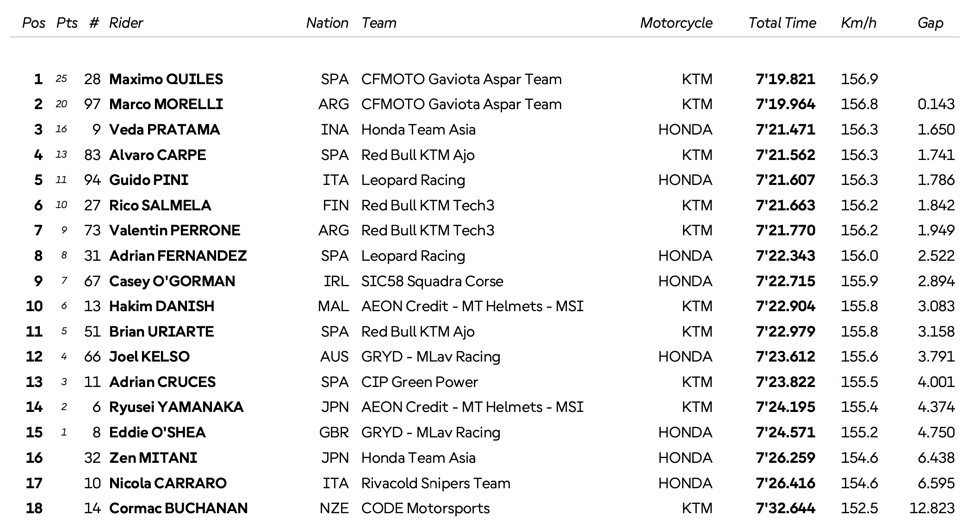This screenshot has width=980, height=528.
Task: Click Veda PRATAMA's name
Action: [x=164, y=129]
